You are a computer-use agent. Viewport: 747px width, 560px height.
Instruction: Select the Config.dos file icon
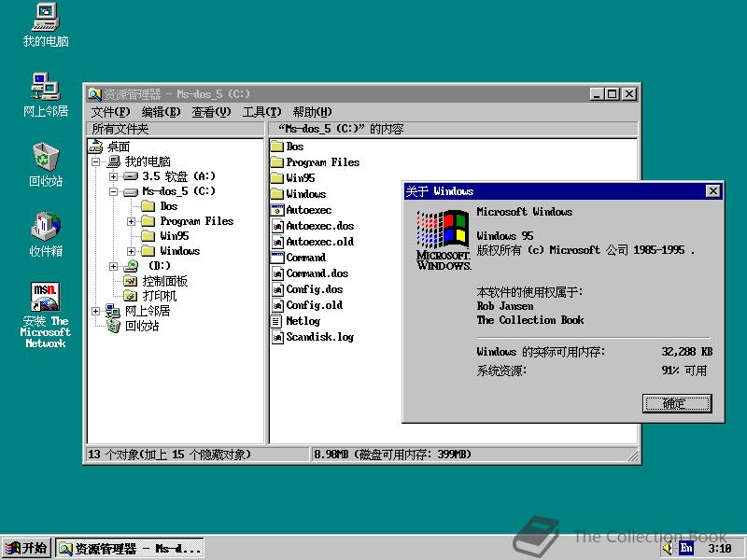coord(277,289)
